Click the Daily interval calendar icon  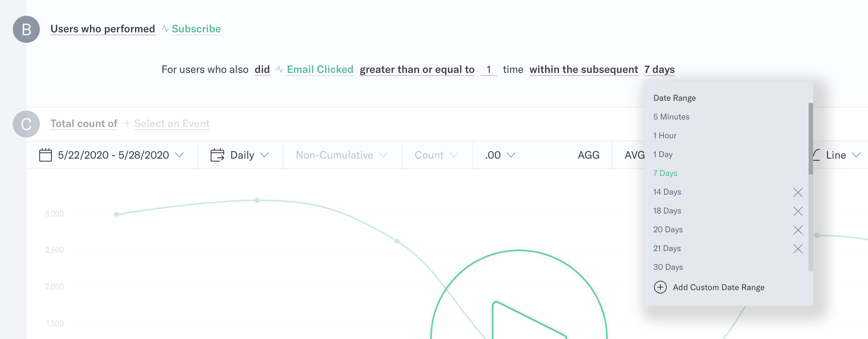click(x=217, y=155)
